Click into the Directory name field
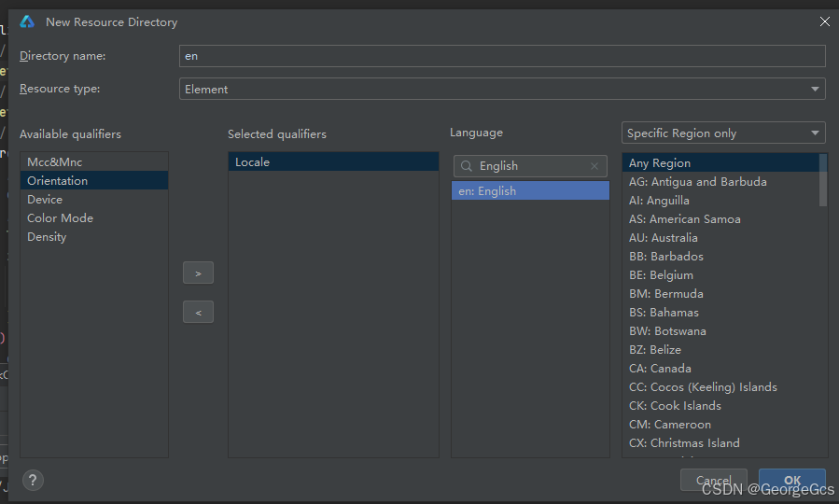839x504 pixels. click(502, 56)
